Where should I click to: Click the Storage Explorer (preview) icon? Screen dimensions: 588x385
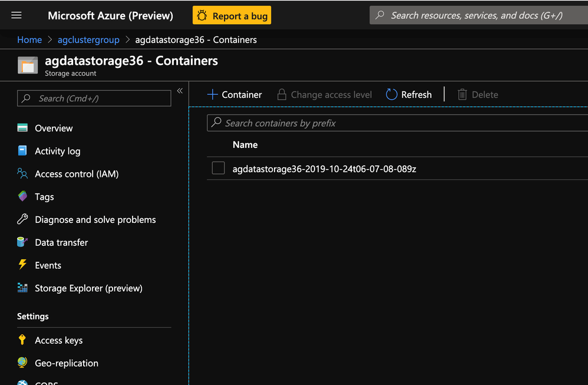tap(22, 288)
